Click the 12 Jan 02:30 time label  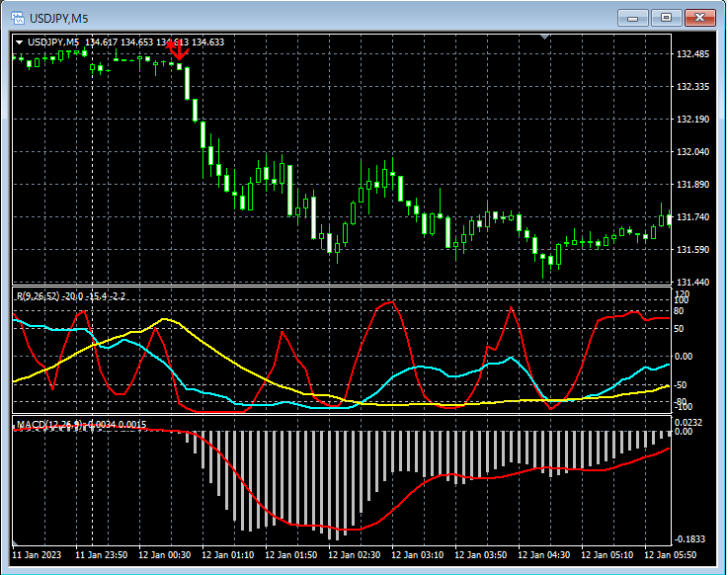[x=356, y=555]
